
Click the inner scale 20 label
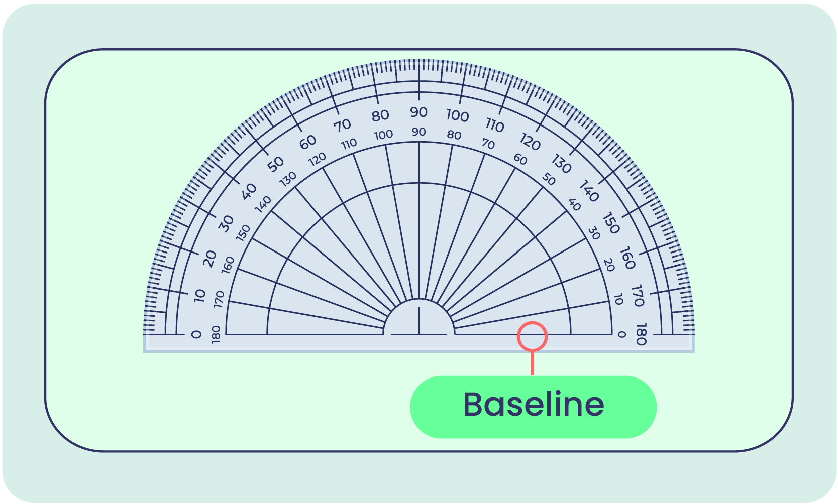(x=609, y=265)
